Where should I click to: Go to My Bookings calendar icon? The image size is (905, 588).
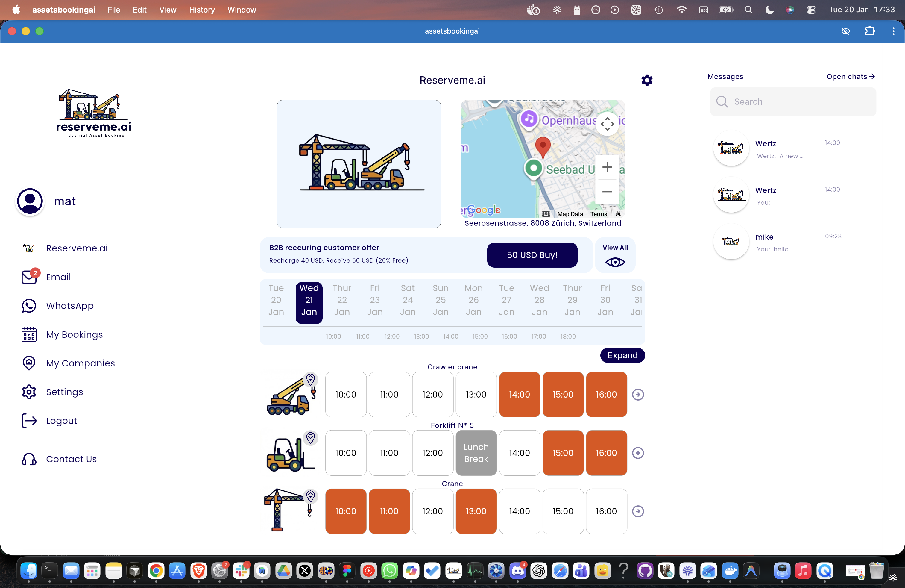point(29,335)
